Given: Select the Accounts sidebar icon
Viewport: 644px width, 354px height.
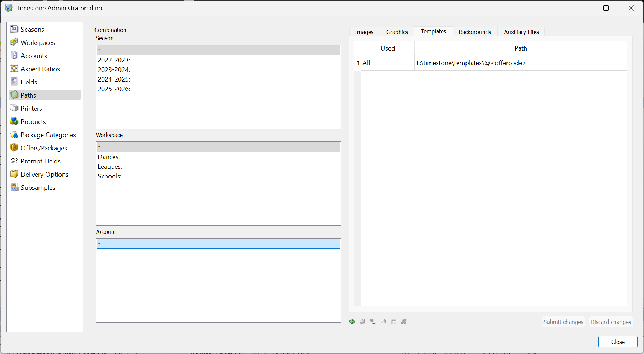Looking at the screenshot, I should [14, 56].
